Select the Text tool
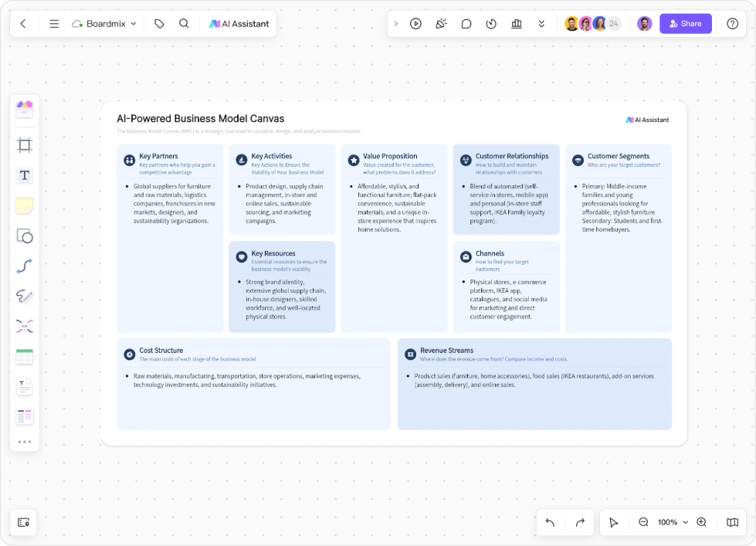Image resolution: width=756 pixels, height=546 pixels. tap(25, 175)
